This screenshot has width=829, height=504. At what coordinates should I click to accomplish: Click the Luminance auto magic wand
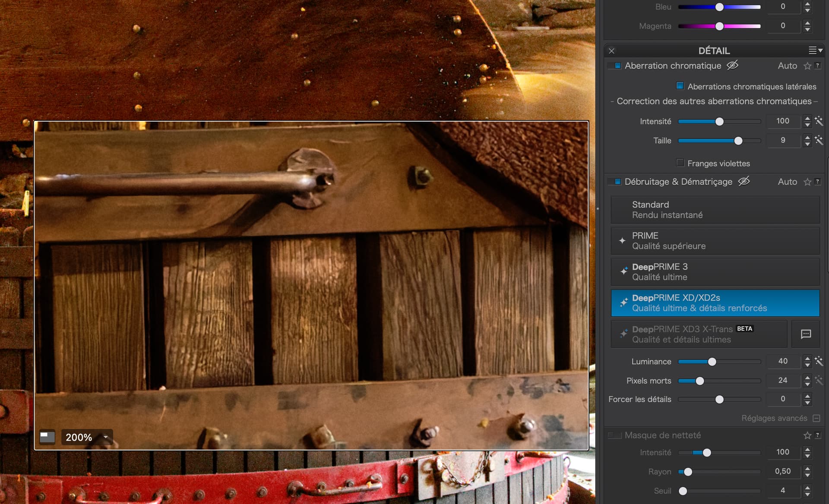click(x=819, y=361)
